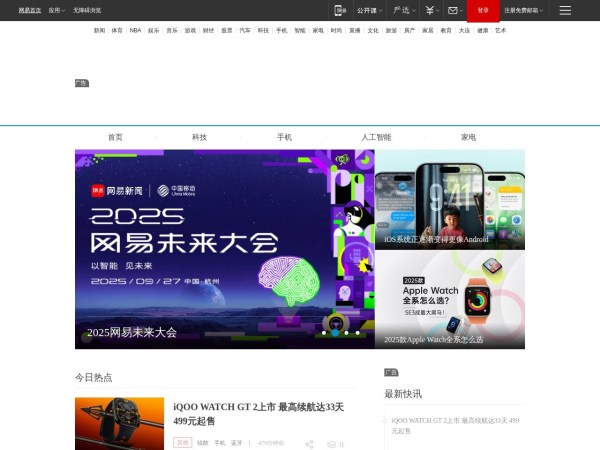Expand the 注册免费邮箱 dropdown
600x450 pixels.
tap(523, 10)
